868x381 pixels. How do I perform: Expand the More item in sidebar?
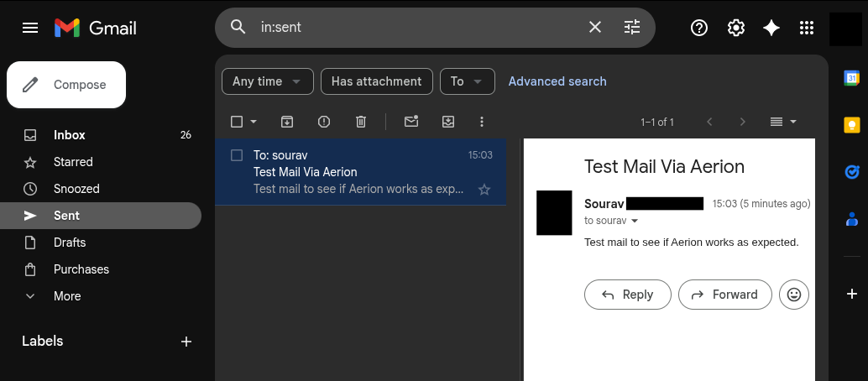[67, 296]
